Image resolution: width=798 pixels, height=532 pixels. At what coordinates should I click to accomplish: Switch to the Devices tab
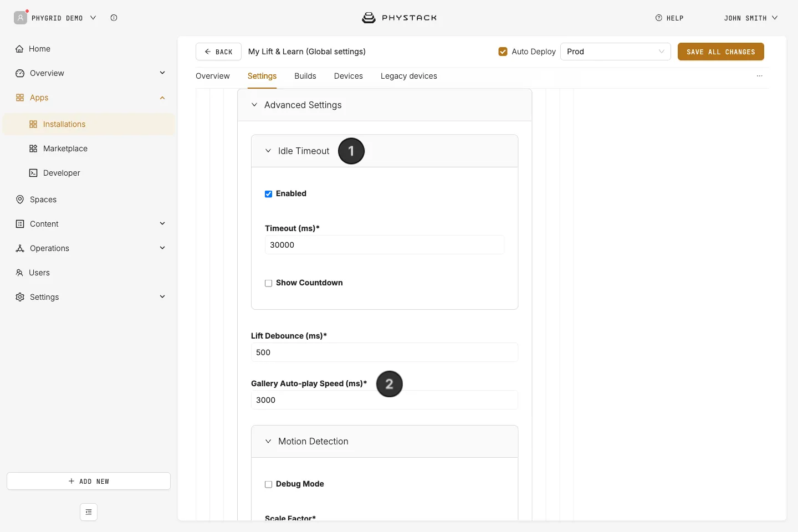349,76
